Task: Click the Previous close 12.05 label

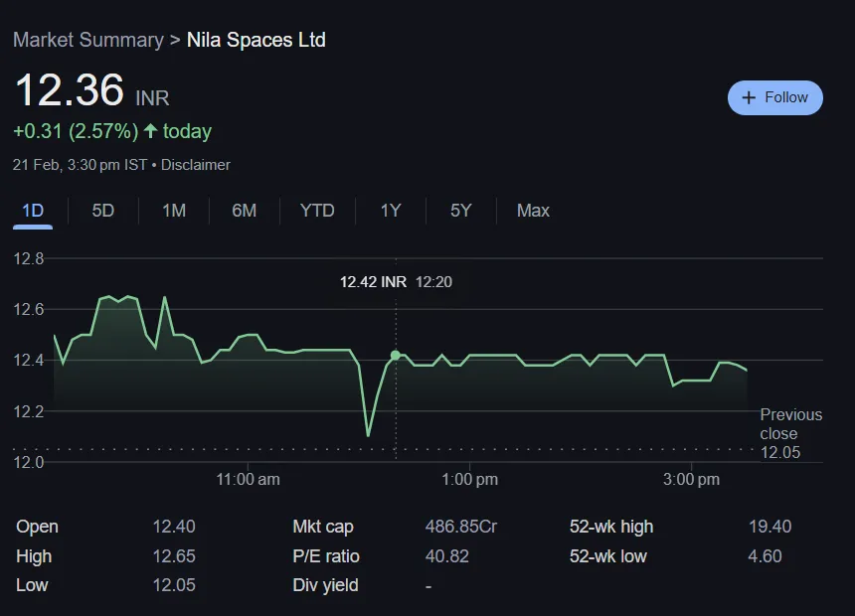Action: (x=790, y=433)
